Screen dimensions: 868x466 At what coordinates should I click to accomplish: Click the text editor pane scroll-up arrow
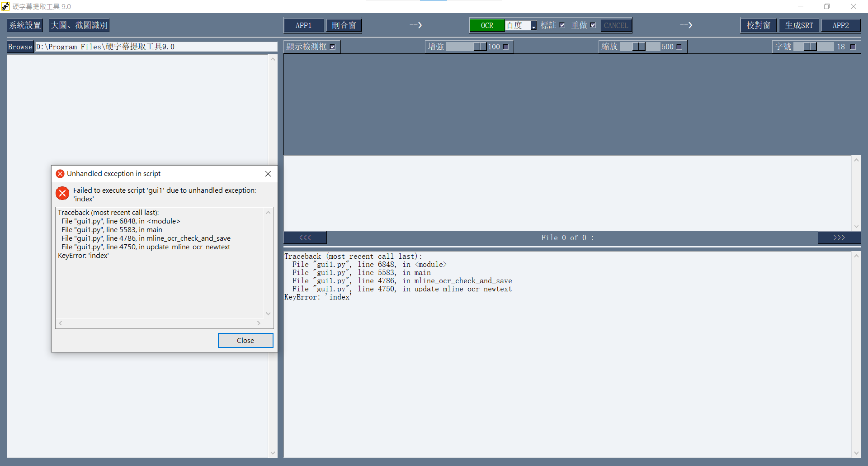pyautogui.click(x=856, y=160)
